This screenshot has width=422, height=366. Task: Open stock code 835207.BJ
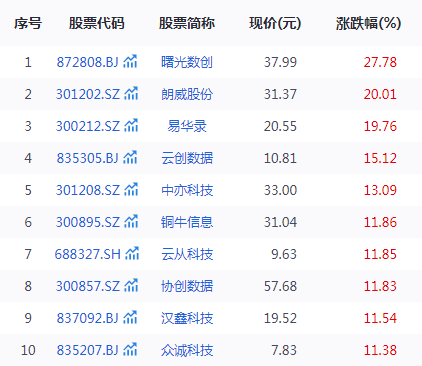click(x=87, y=350)
